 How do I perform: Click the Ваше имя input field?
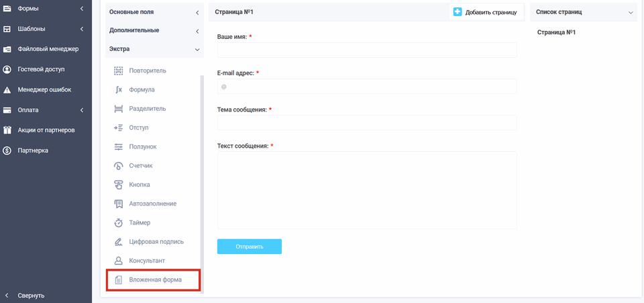[x=367, y=50]
